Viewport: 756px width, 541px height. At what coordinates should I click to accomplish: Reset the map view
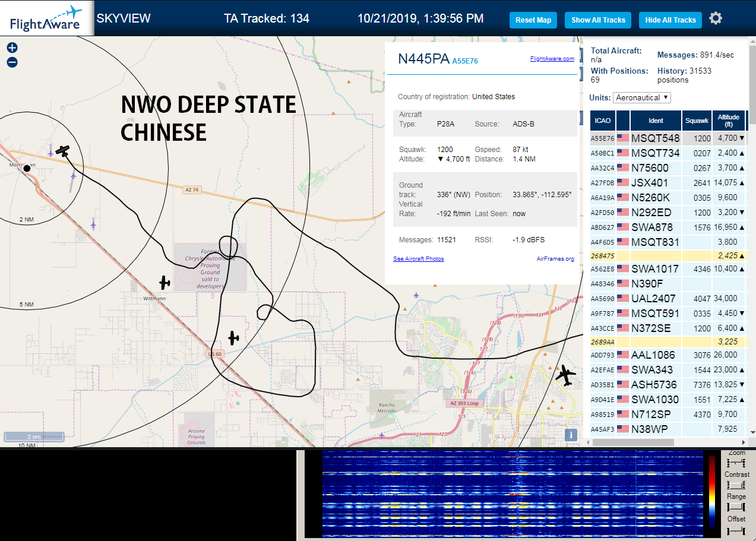533,20
